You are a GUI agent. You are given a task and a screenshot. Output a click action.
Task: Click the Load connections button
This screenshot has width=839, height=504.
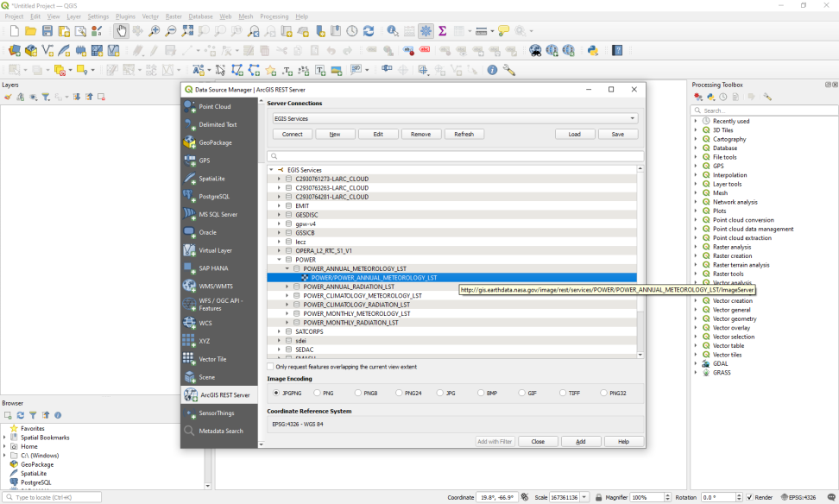coord(575,135)
